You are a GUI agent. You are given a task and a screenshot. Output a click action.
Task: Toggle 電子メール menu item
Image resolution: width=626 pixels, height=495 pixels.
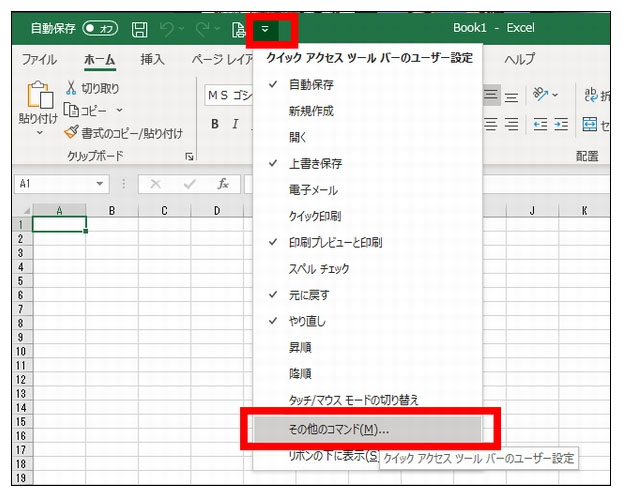click(x=368, y=190)
